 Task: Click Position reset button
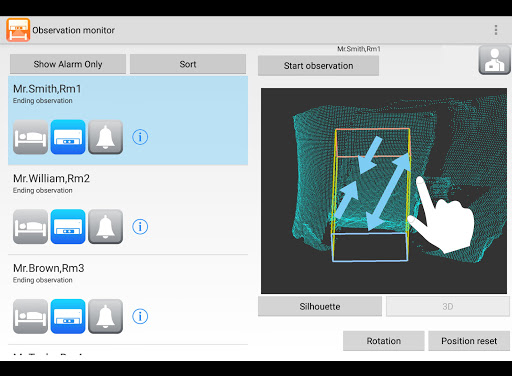point(469,341)
